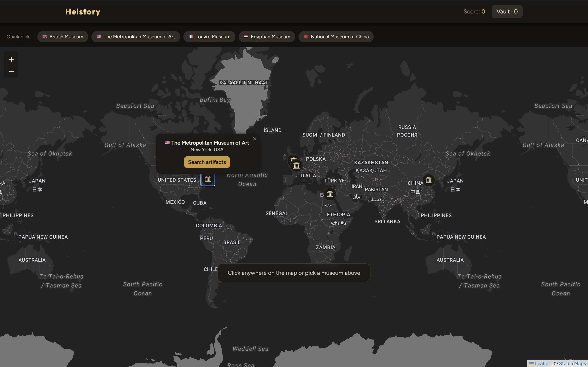Choose National Museum of China quick pick
Image resolution: width=588 pixels, height=367 pixels.
(x=336, y=37)
